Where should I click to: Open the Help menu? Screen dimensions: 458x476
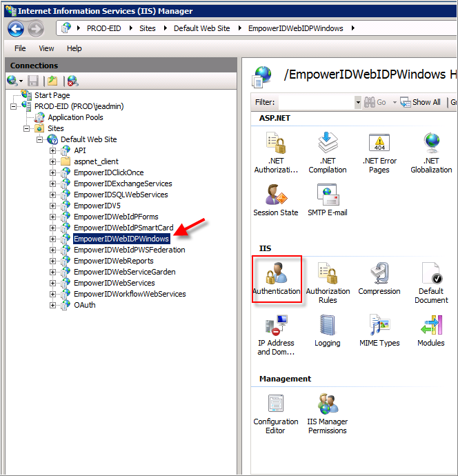(74, 48)
